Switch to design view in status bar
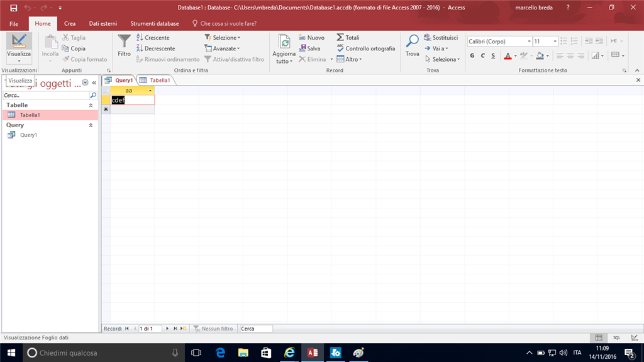644x362 pixels. point(635,337)
